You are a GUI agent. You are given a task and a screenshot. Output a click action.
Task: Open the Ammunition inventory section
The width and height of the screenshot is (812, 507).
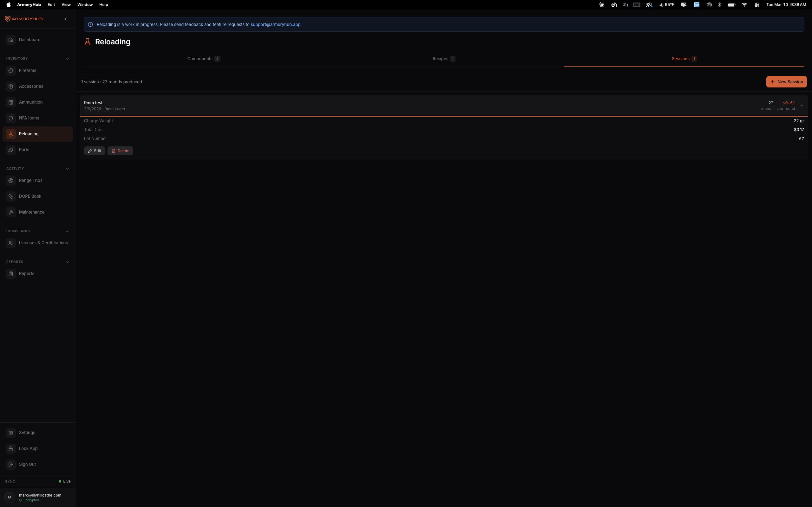tap(30, 102)
